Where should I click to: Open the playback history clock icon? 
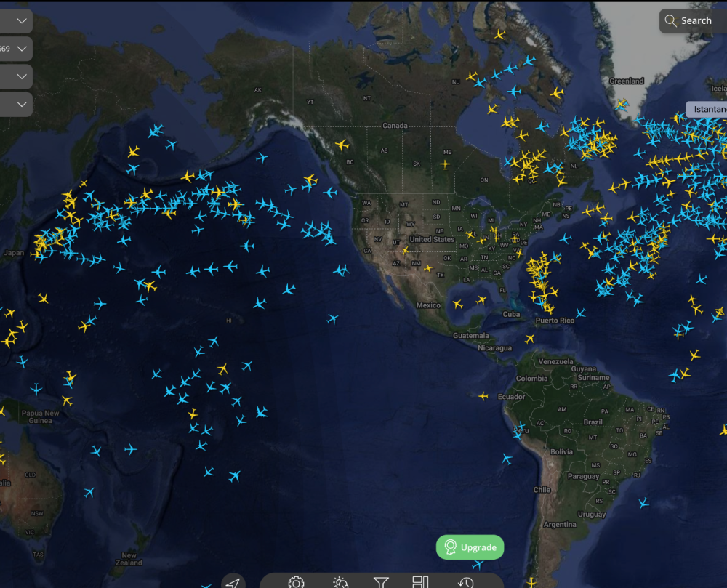(466, 582)
